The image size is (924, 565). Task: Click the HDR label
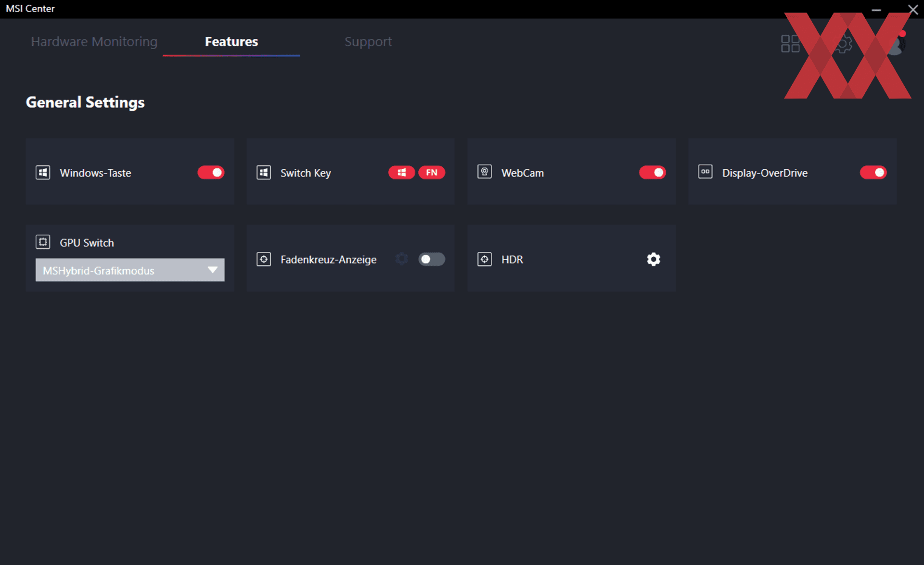click(512, 260)
